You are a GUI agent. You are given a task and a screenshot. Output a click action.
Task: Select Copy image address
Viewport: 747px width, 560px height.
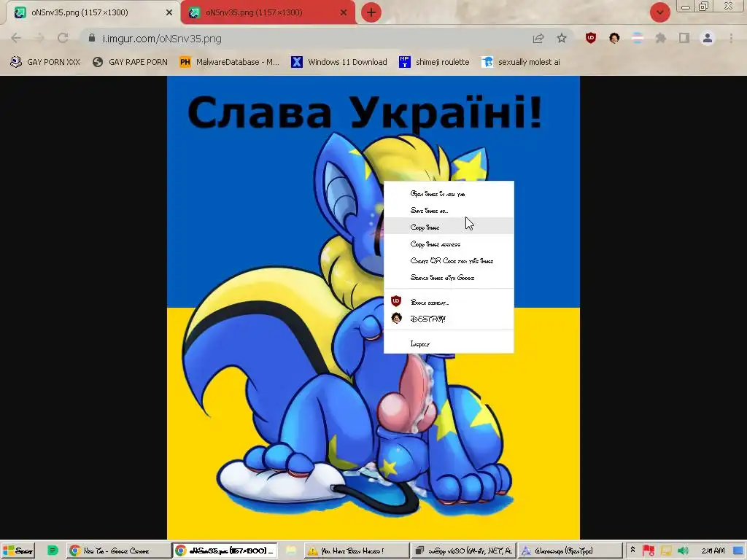click(449, 244)
